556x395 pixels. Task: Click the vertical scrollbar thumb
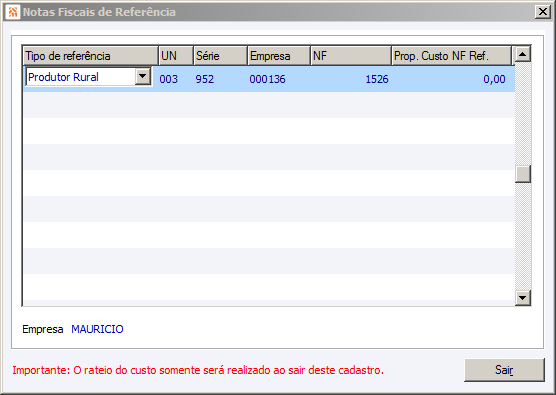523,174
